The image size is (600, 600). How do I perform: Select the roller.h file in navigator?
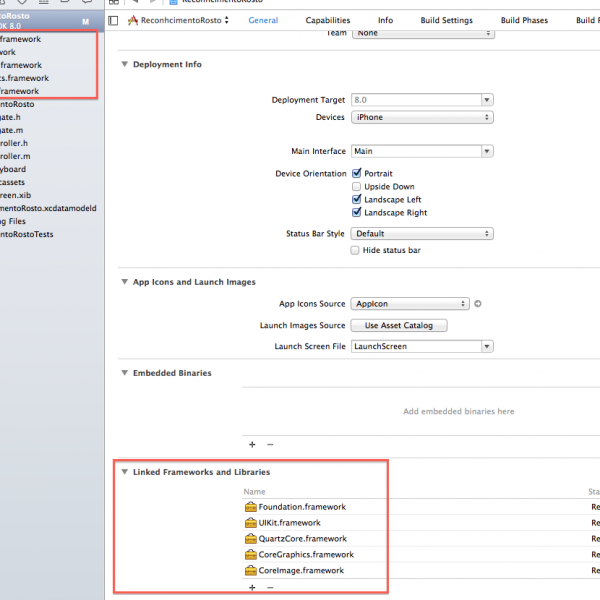pos(14,143)
